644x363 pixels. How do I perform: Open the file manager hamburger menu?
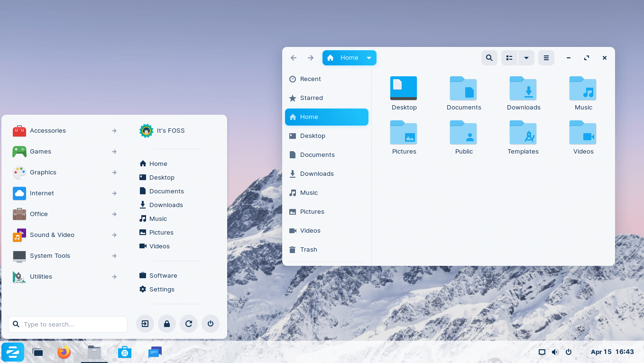click(546, 58)
